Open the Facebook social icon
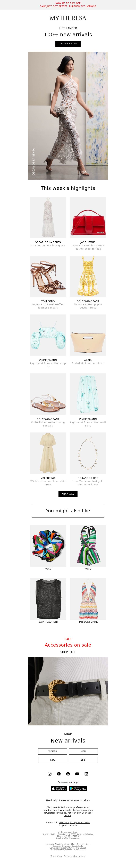Viewport: 136px width, 868px height. click(x=59, y=774)
